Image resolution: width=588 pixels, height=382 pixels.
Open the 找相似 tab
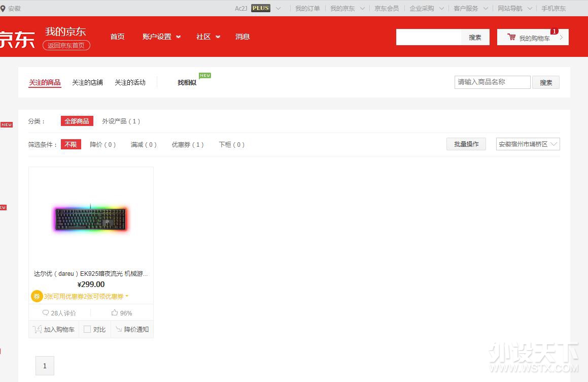click(x=187, y=82)
